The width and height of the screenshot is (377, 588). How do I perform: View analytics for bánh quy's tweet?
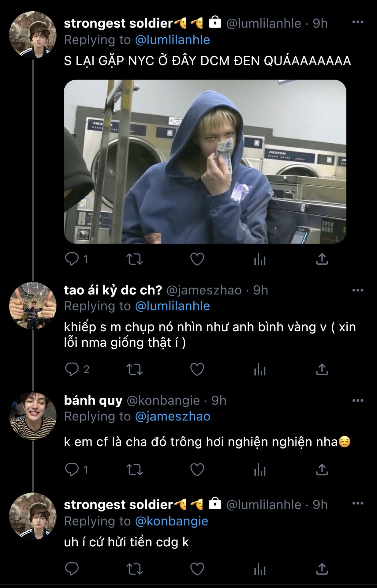pyautogui.click(x=260, y=469)
